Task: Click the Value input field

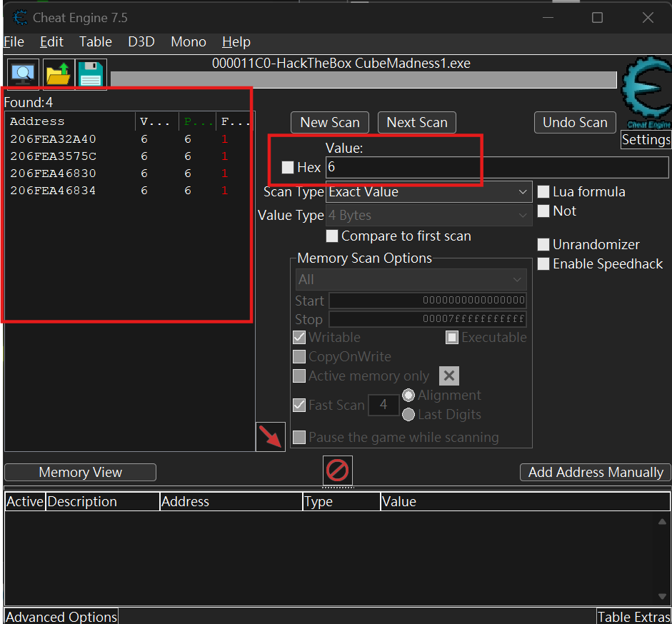Action: tap(497, 167)
